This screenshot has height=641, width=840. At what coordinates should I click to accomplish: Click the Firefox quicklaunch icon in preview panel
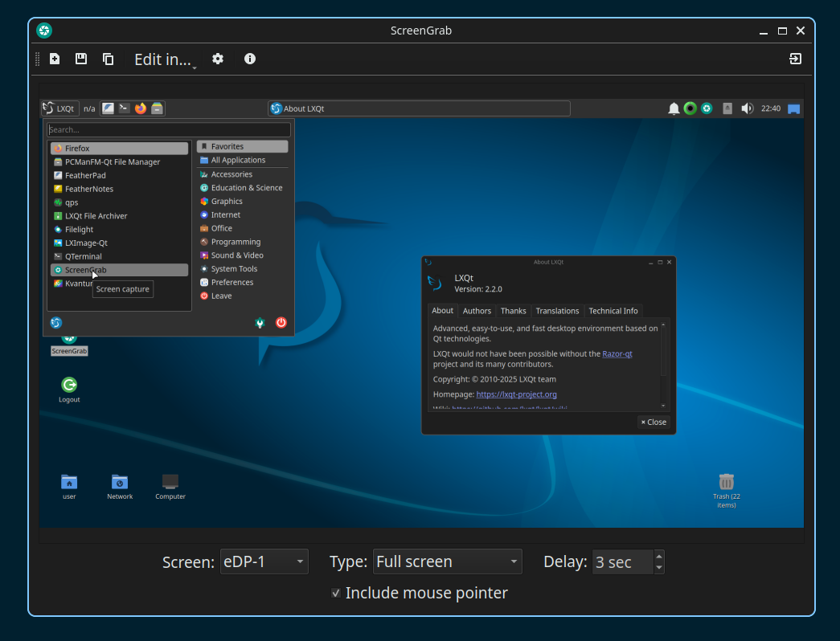(141, 108)
